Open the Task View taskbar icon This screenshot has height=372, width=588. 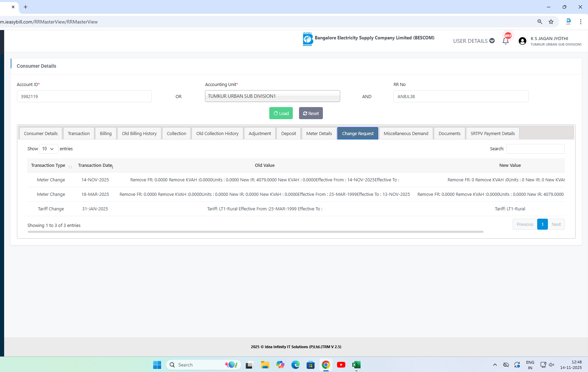[249, 365]
